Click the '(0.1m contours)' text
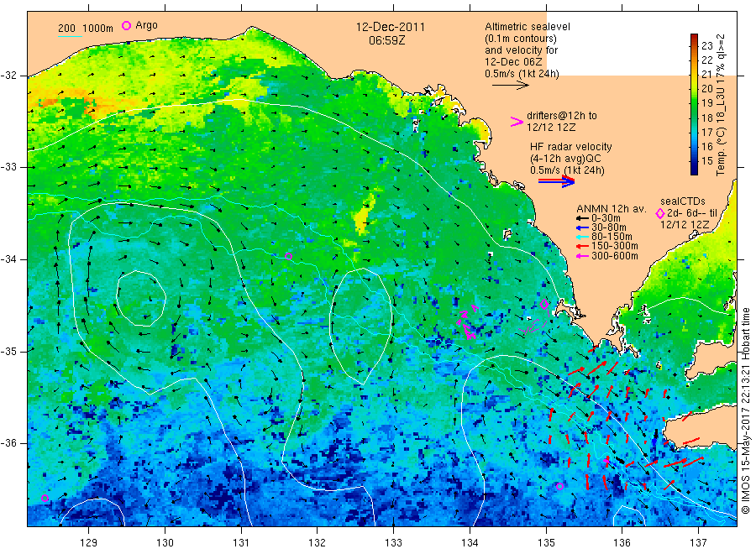The height and width of the screenshot is (554, 756). [521, 39]
